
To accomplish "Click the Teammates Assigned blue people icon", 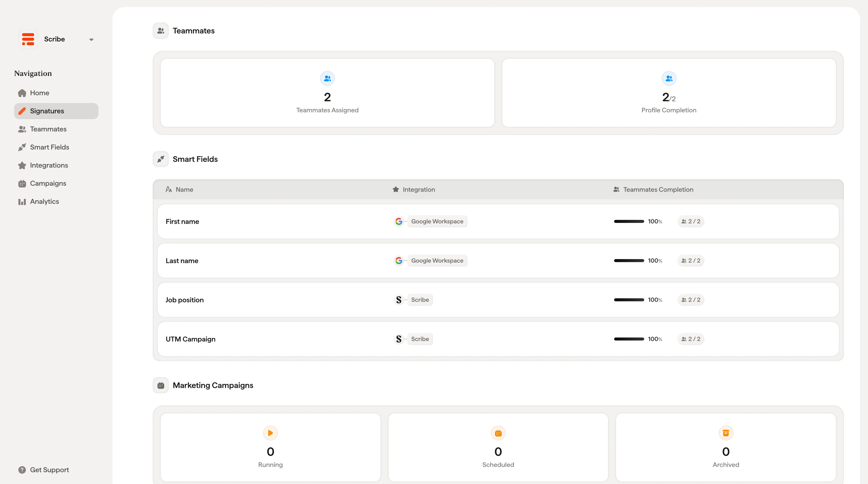I will tap(327, 79).
